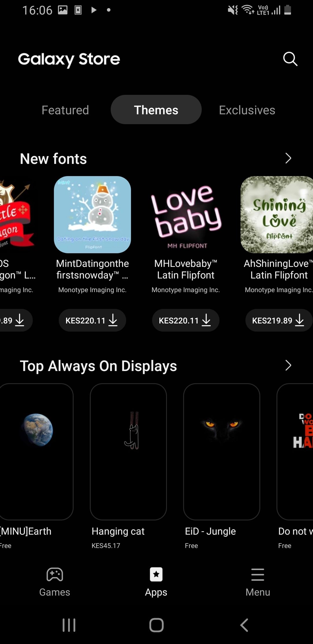Image resolution: width=313 pixels, height=644 pixels.
Task: Open the Hanging cat display preview
Action: tap(128, 452)
